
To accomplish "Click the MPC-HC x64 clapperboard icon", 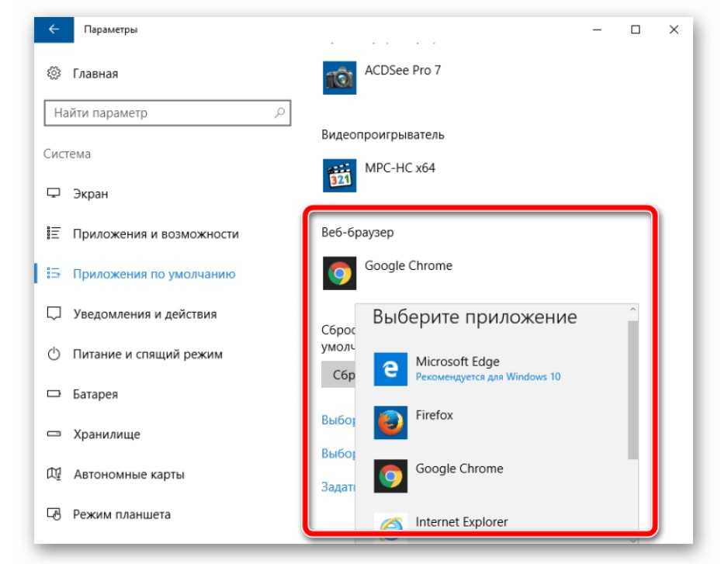I will pyautogui.click(x=339, y=175).
